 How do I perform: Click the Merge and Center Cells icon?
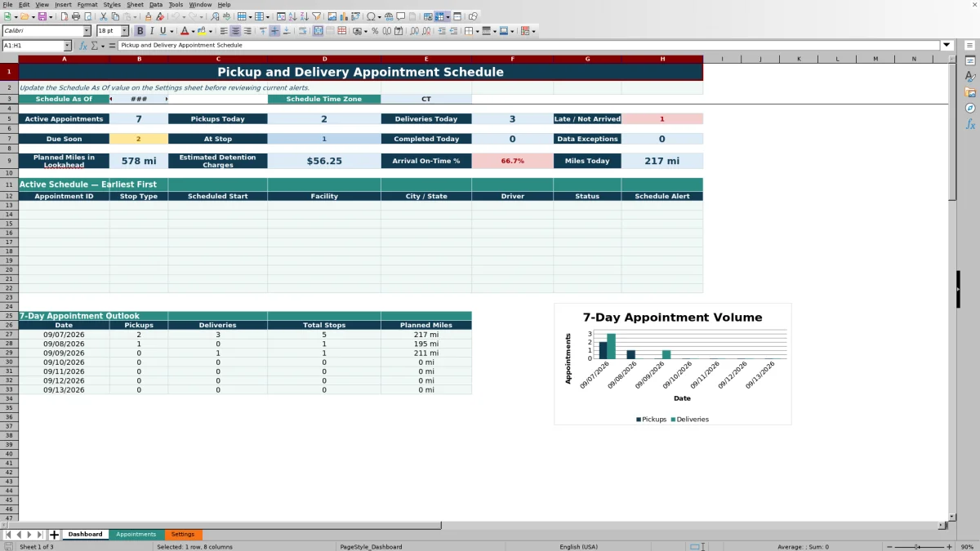318,31
